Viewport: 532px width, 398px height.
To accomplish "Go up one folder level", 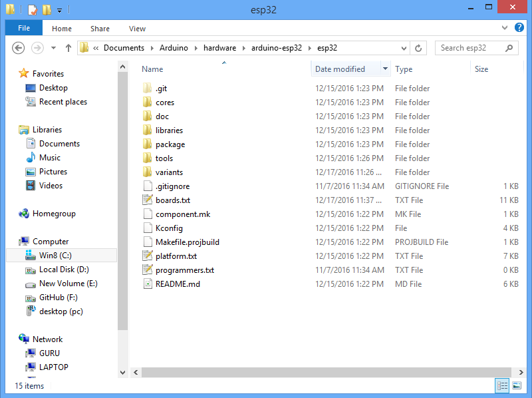I will 68,48.
